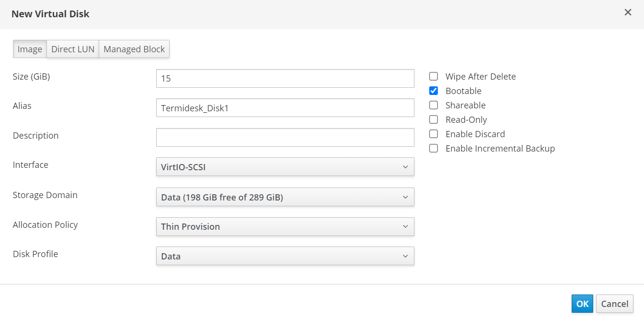
Task: Switch to the Direct LUN tab
Action: click(73, 49)
